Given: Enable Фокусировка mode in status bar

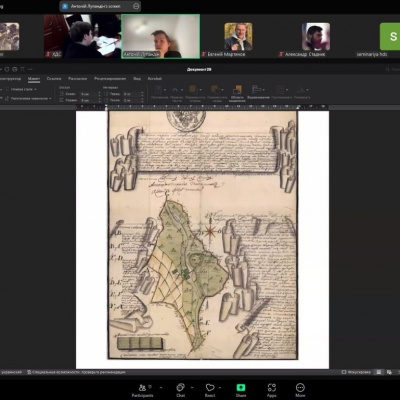Looking at the screenshot, I should pos(356,372).
